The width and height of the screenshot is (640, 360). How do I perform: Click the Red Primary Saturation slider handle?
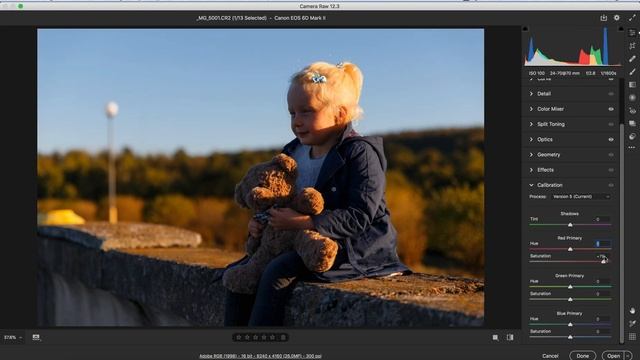point(604,262)
